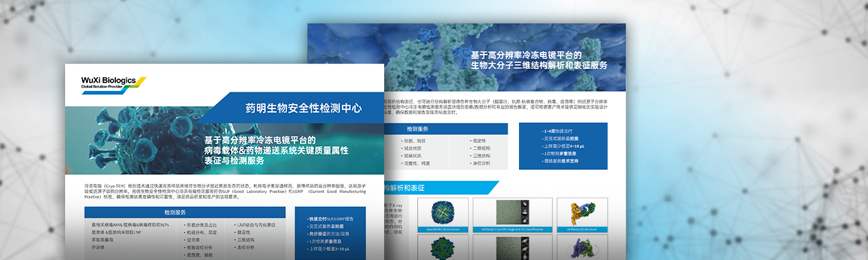
Task: Click the right brochure's blue highlights box
Action: tap(563, 148)
